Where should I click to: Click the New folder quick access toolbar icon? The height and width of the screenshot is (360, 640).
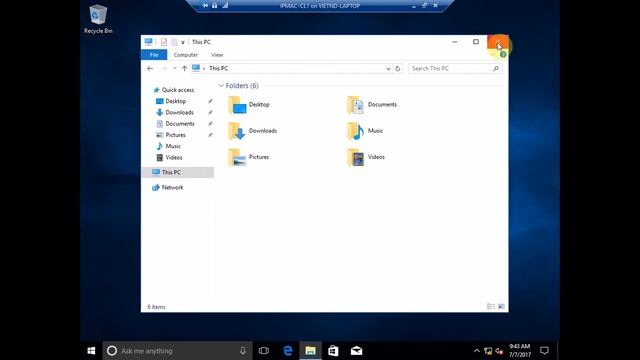(x=174, y=42)
